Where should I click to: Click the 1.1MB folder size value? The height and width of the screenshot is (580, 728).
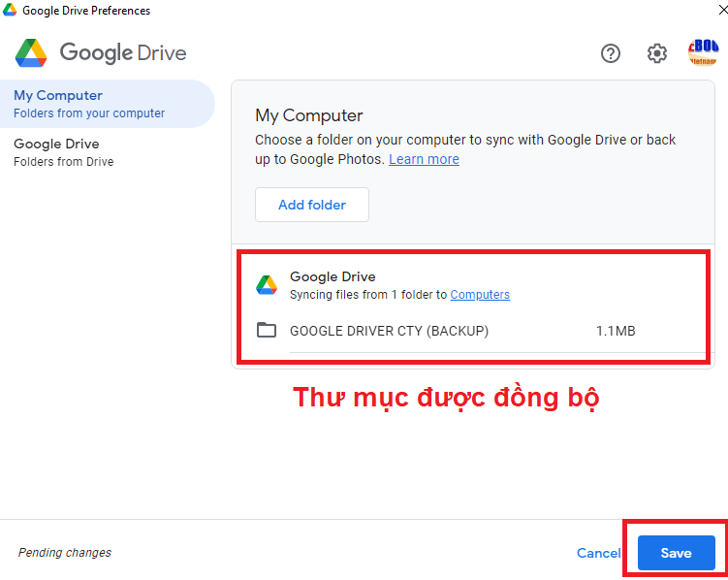[616, 331]
